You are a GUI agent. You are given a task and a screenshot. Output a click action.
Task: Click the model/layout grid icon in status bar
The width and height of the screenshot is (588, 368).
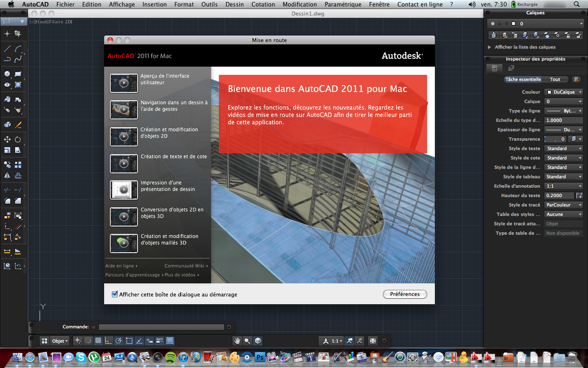tap(45, 341)
